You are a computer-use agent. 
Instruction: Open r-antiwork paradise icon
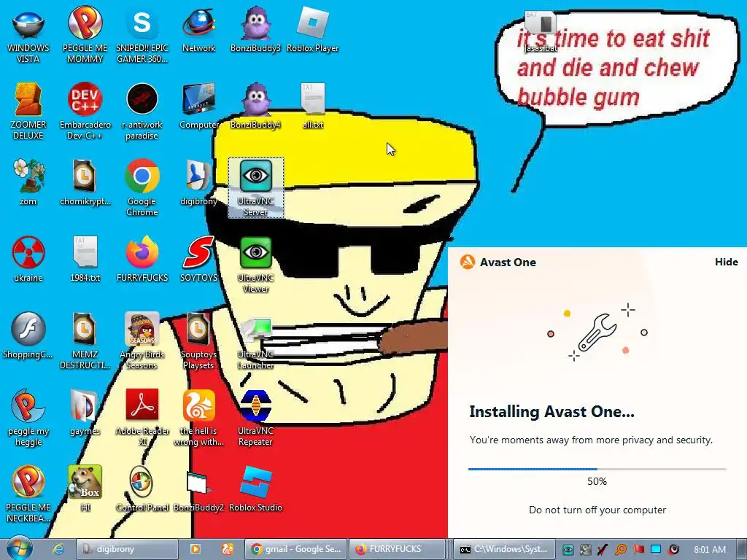pos(142,112)
